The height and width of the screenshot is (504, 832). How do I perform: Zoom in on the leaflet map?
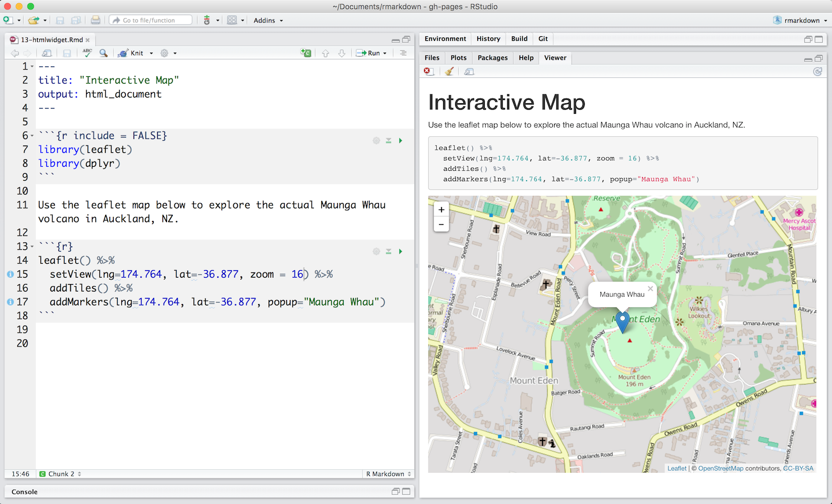(441, 210)
